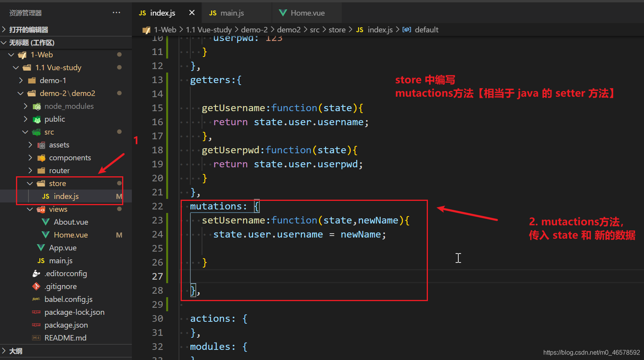Click the .editorconfig file icon
Screen dimensions: 644x360
click(x=36, y=274)
